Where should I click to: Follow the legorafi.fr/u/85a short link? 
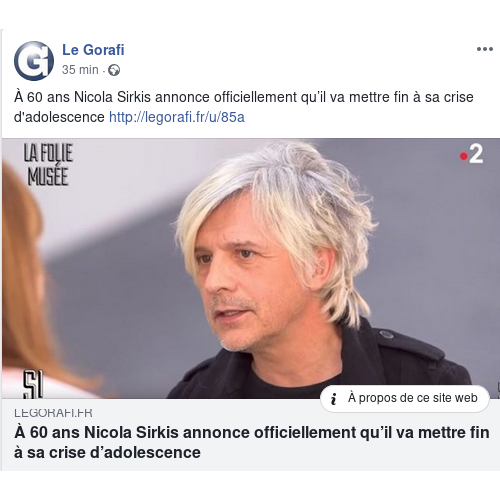(x=177, y=117)
